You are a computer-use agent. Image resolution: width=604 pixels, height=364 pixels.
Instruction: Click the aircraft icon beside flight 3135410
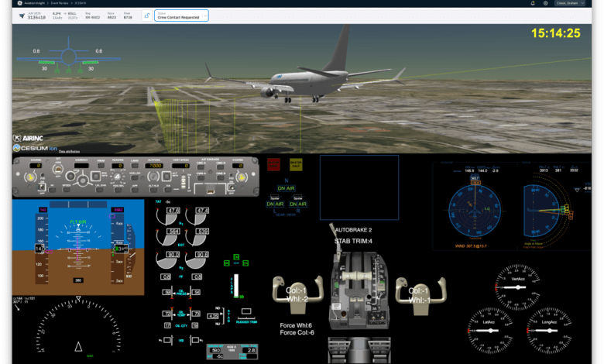22,15
